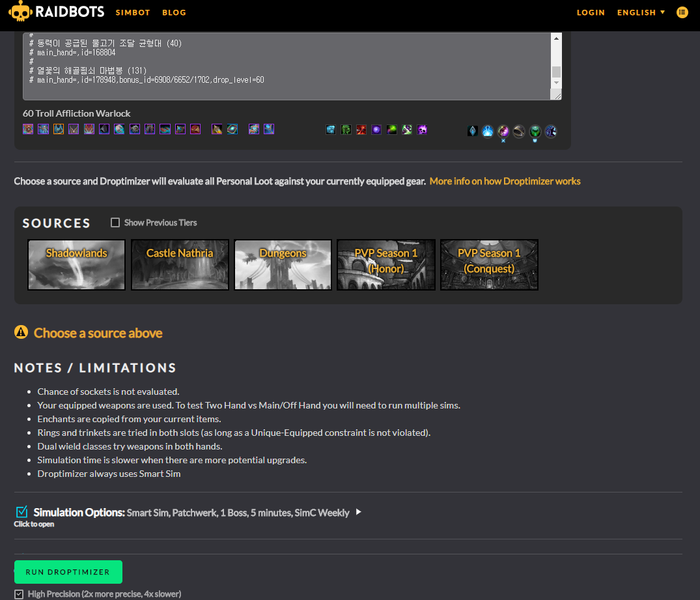Click the '60 Troll Affliction Warlock' label
The height and width of the screenshot is (600, 700).
click(76, 113)
